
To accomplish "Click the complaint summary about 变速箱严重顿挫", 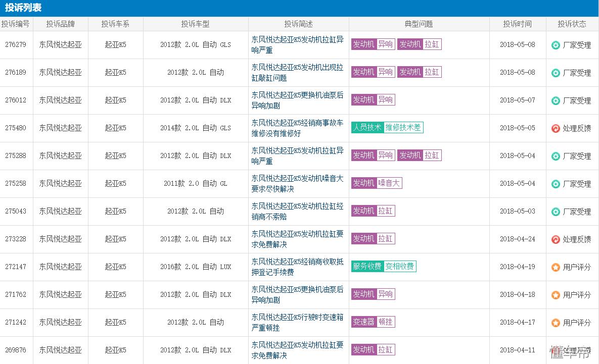I will (x=296, y=322).
